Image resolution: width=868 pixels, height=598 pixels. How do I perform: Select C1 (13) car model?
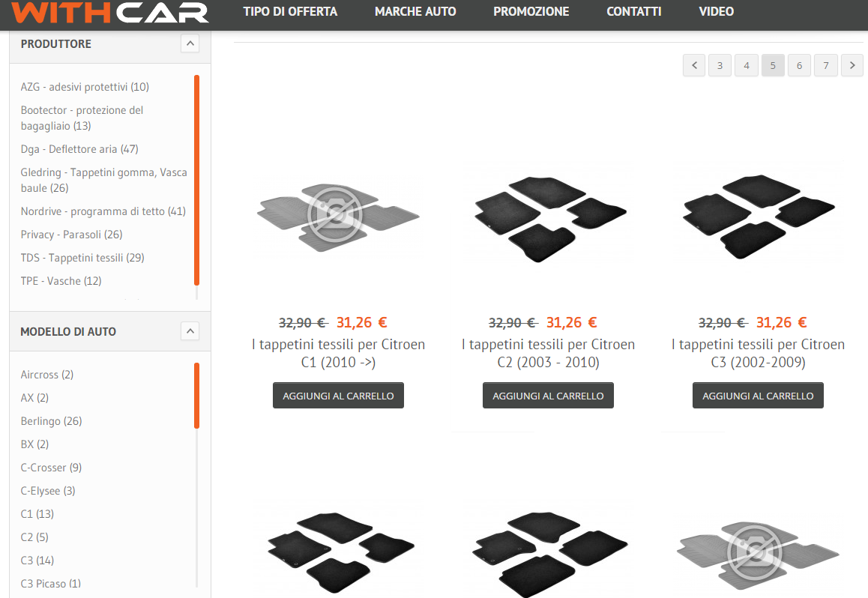[x=37, y=514]
